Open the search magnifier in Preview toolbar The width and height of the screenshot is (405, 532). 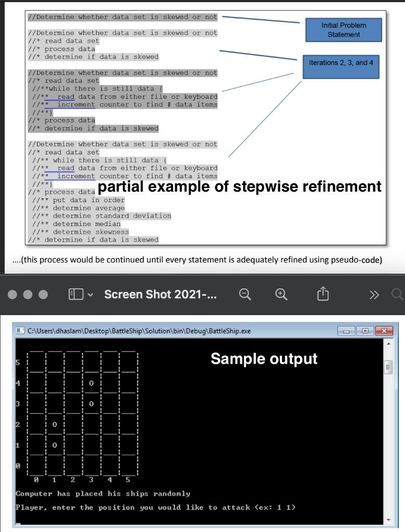(x=398, y=294)
